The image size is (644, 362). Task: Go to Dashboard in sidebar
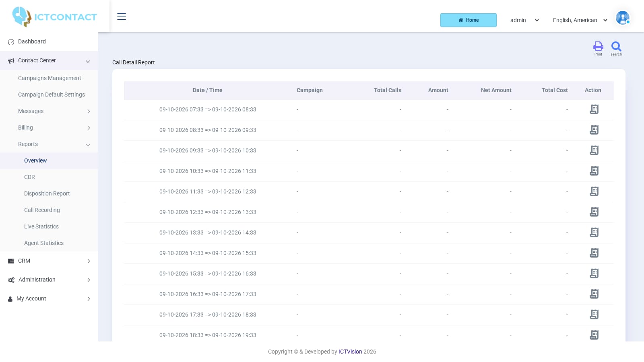coord(49,41)
